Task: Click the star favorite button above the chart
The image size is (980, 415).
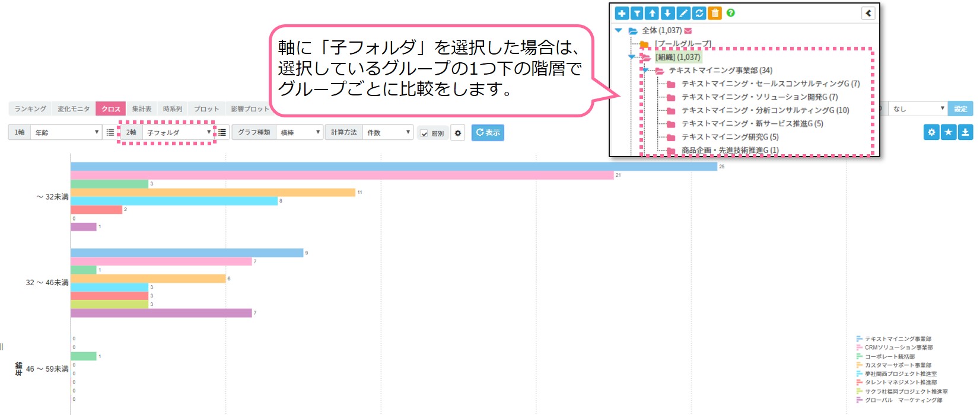Action: pos(949,132)
